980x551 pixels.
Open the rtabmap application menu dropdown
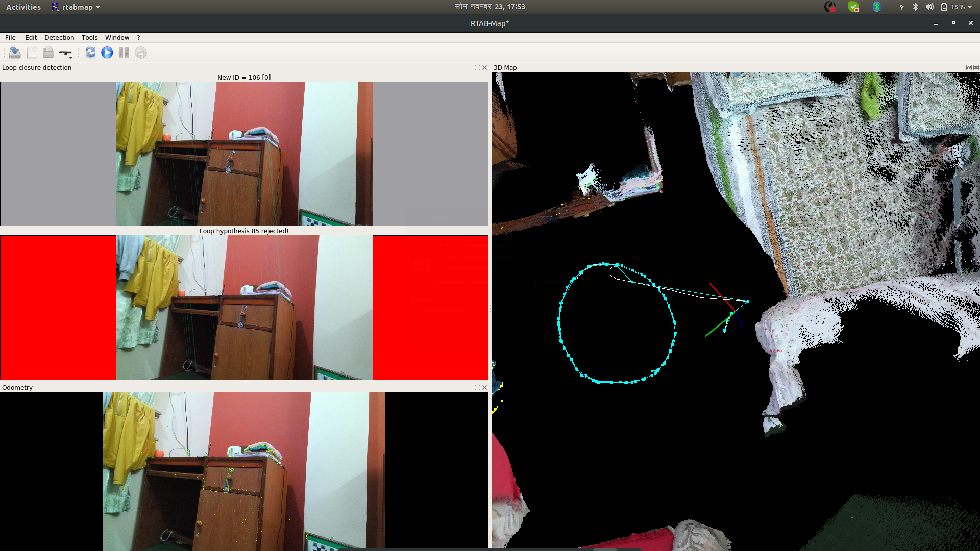[x=76, y=7]
